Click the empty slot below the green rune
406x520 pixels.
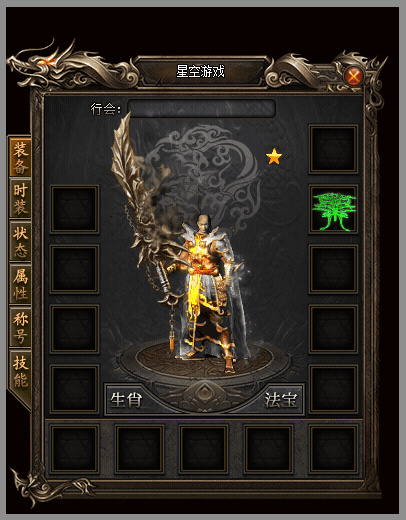(333, 269)
